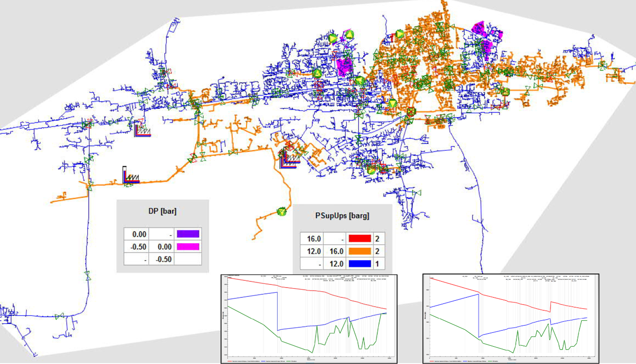Select the valve symbol on the bottom-left curved pipeline
Image resolution: width=636 pixels, height=364 pixels.
pyautogui.click(x=58, y=316)
